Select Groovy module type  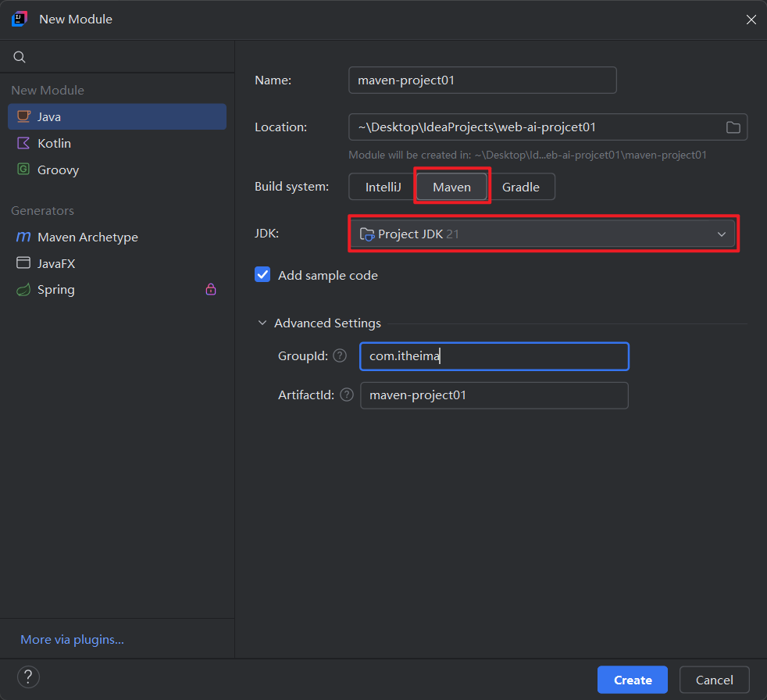[x=117, y=170]
